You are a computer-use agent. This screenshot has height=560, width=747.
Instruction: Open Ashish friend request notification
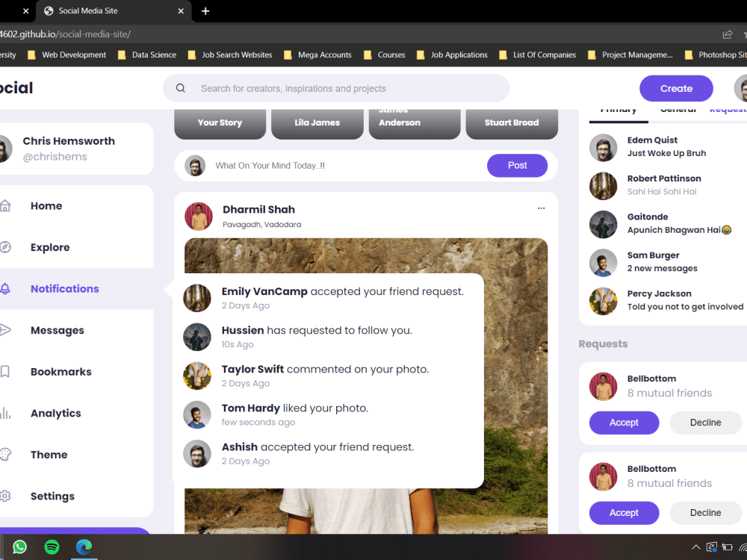[x=328, y=453]
